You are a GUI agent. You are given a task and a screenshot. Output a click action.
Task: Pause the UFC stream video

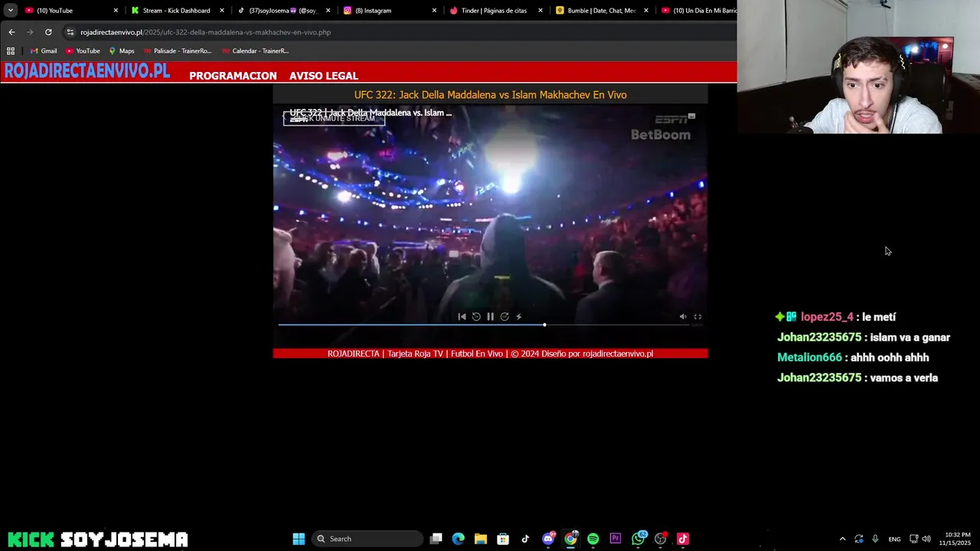pos(490,317)
